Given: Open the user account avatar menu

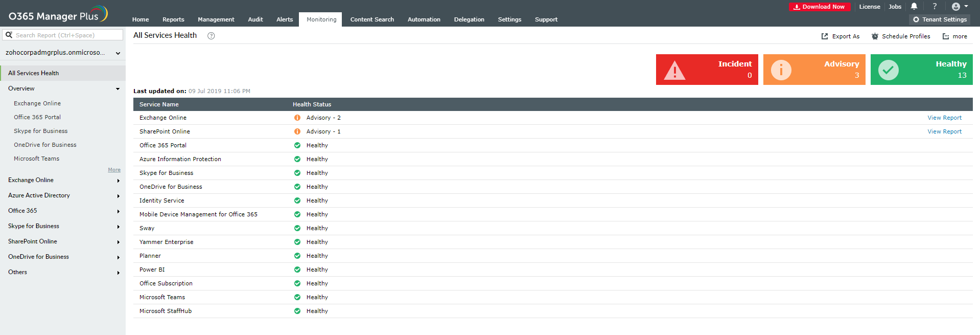Looking at the screenshot, I should click(x=960, y=6).
